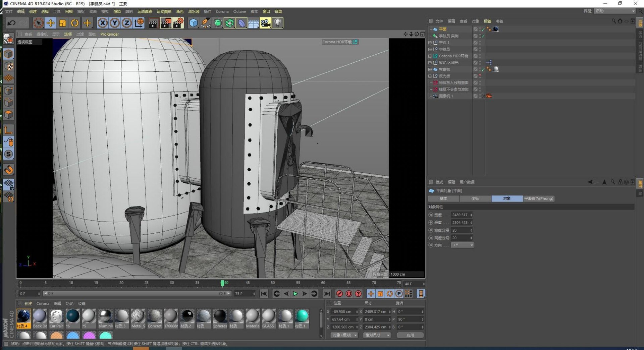Toggle the green checkmark for 宇航员 实例
This screenshot has width=644, height=350.
coord(483,36)
